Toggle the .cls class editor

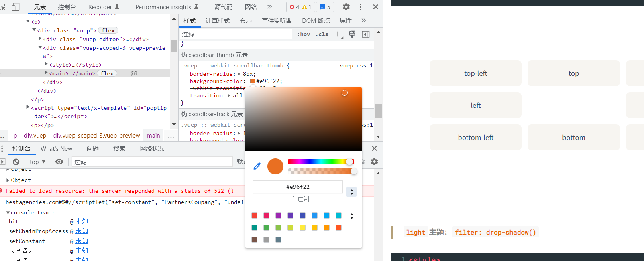point(322,34)
